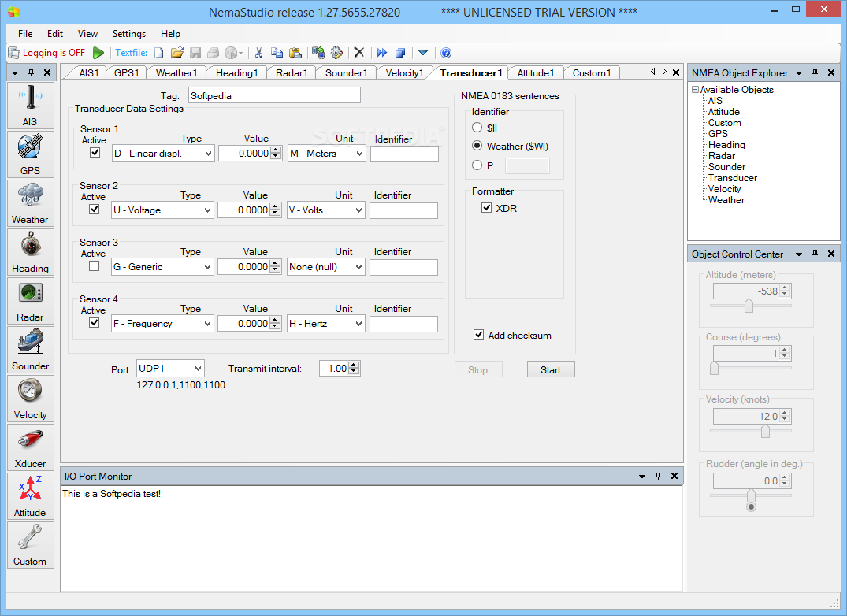Toggle the Add checksum checkbox
This screenshot has width=847, height=616.
(478, 335)
